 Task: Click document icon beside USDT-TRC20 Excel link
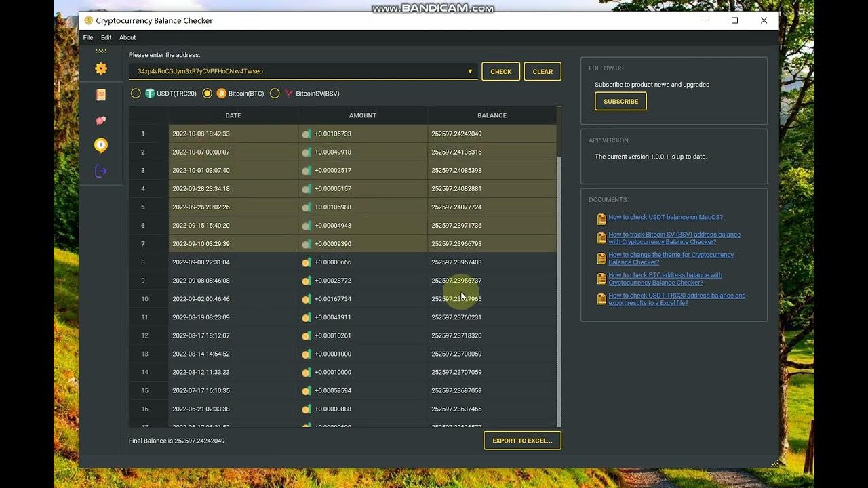coord(601,299)
